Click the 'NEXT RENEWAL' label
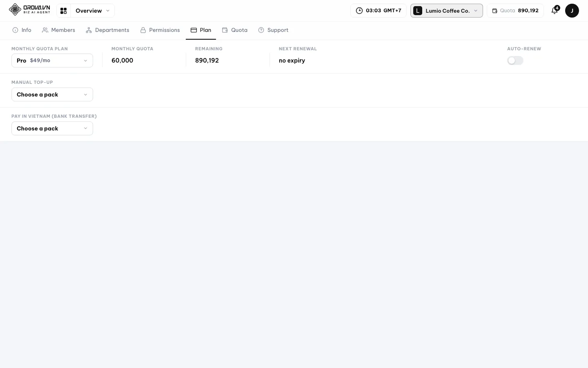 (x=298, y=49)
